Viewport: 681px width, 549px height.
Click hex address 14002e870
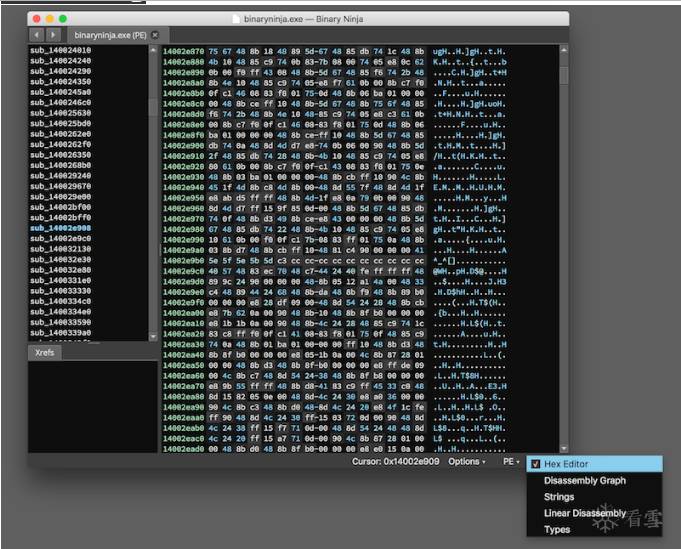(183, 51)
